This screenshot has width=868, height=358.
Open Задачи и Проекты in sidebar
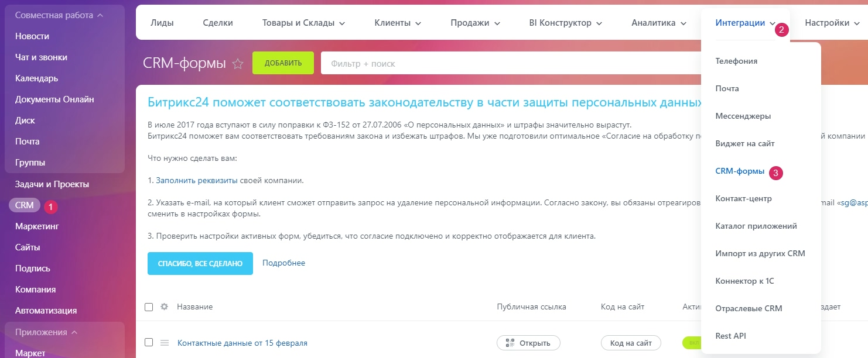pyautogui.click(x=52, y=184)
